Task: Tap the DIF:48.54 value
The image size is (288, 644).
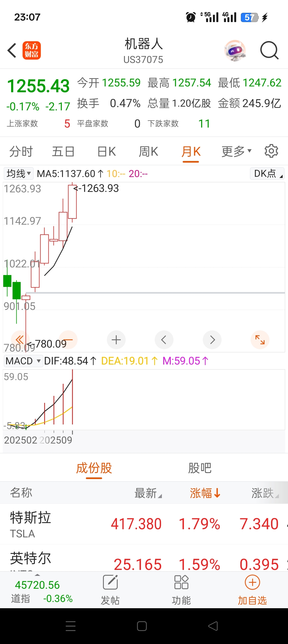Action: pos(70,361)
